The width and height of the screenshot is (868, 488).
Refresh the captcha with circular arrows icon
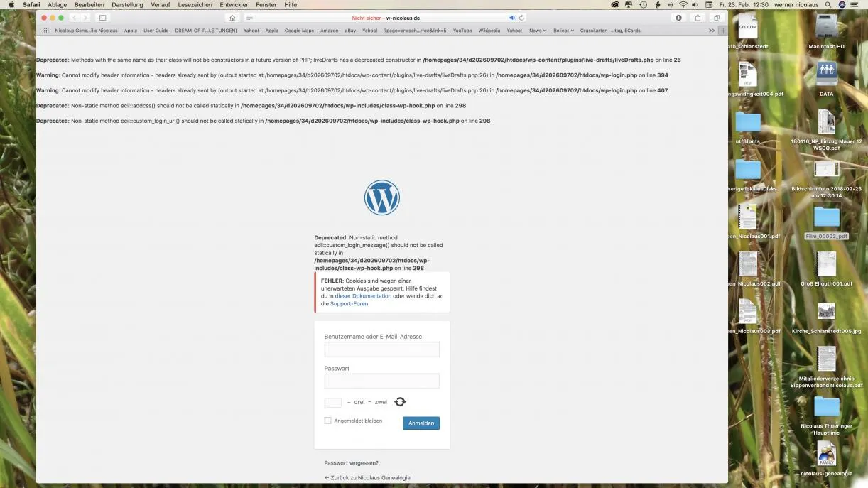pos(400,402)
